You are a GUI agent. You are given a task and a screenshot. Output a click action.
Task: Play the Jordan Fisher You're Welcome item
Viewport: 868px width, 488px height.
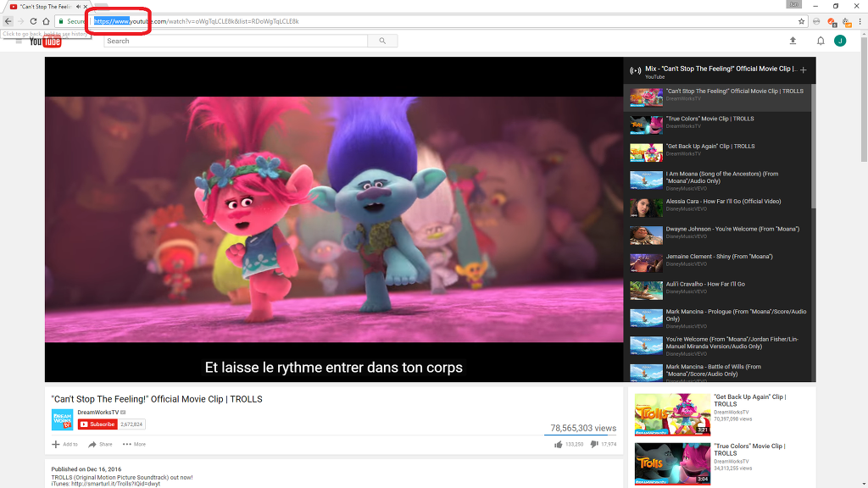(x=717, y=346)
